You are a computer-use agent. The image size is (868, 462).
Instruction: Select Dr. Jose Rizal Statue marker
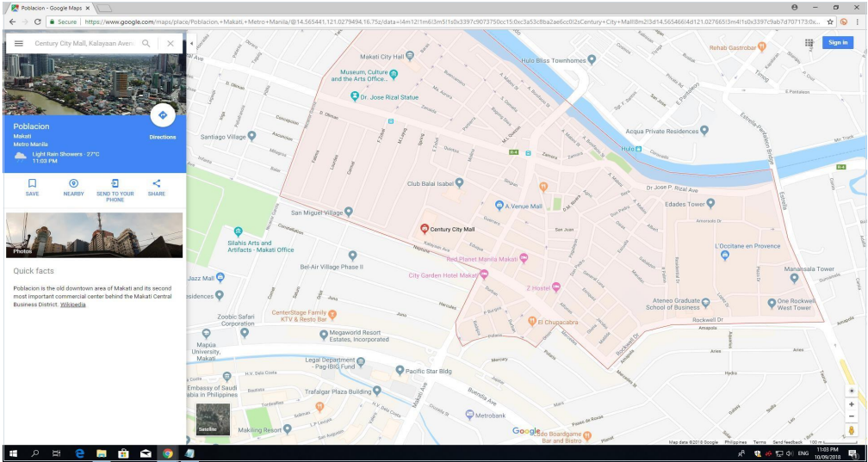[x=355, y=96]
